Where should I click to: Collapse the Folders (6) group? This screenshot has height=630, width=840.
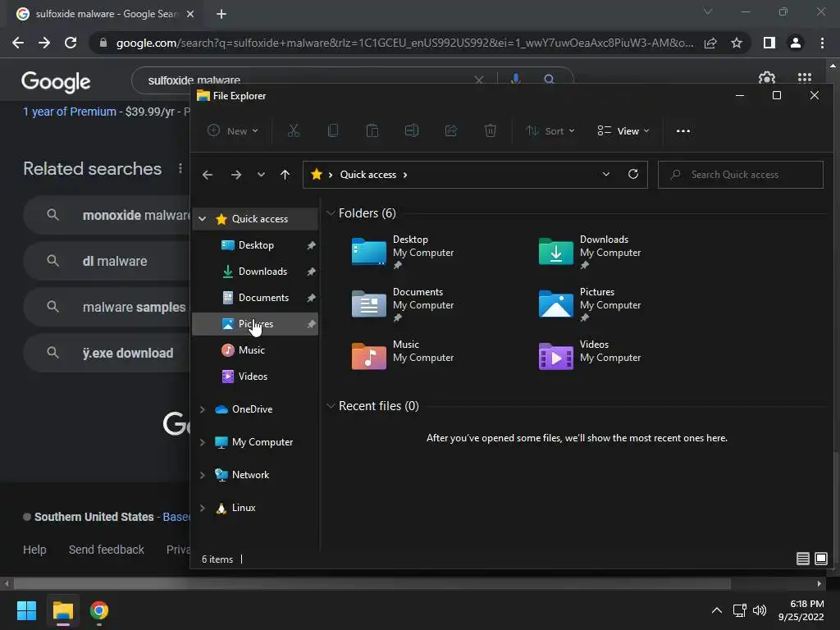pyautogui.click(x=331, y=213)
